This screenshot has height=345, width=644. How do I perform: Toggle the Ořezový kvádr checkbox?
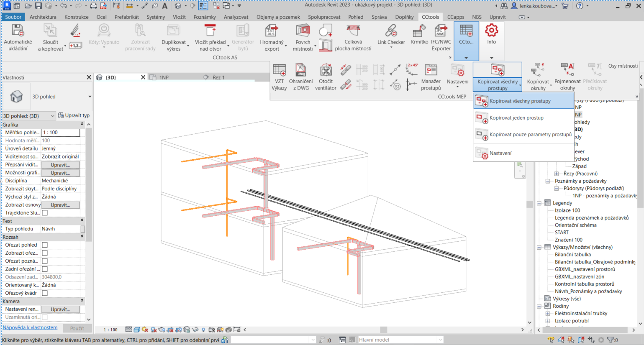[45, 293]
